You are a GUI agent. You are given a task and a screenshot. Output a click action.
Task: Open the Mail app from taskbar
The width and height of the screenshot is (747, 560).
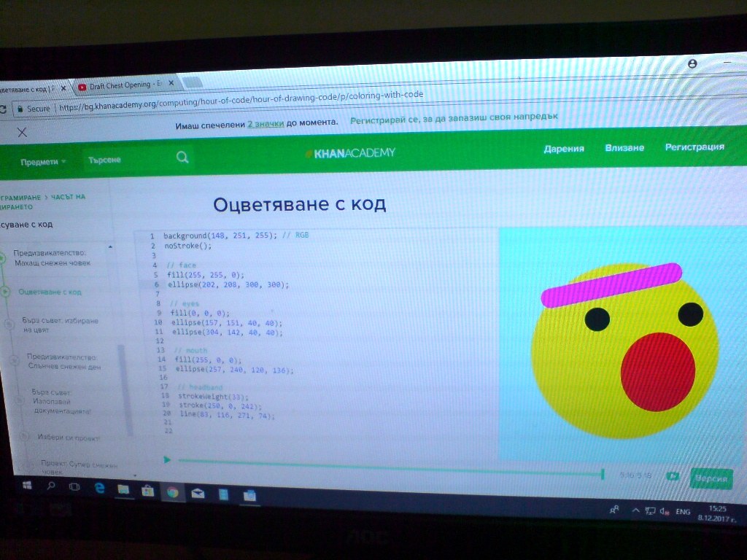click(x=198, y=494)
